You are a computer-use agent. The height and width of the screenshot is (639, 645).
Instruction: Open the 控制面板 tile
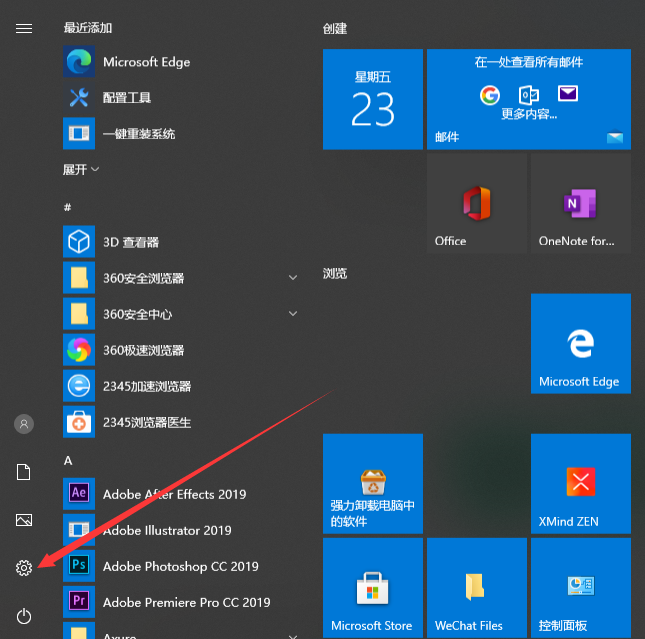click(580, 587)
